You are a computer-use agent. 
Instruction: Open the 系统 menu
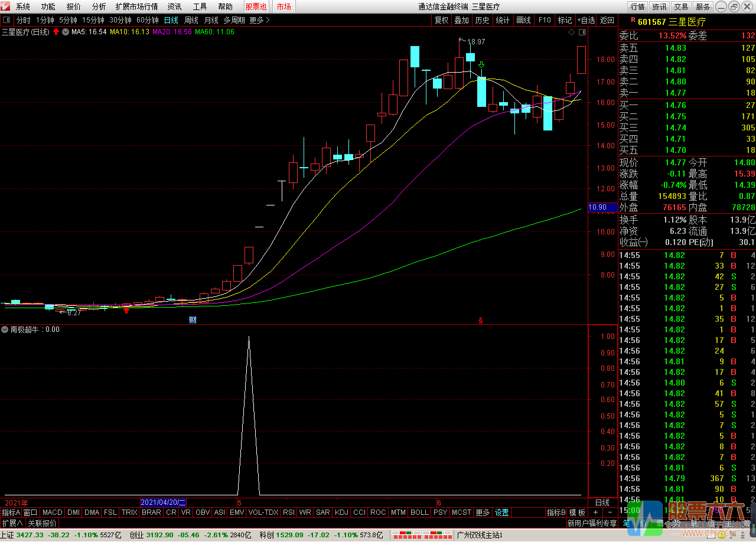click(23, 7)
